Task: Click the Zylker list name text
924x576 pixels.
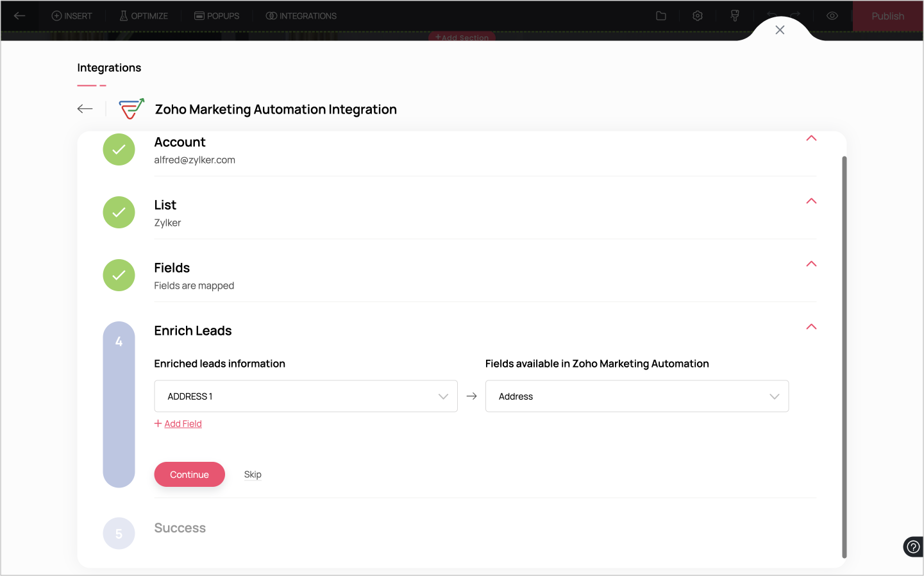Action: (167, 223)
